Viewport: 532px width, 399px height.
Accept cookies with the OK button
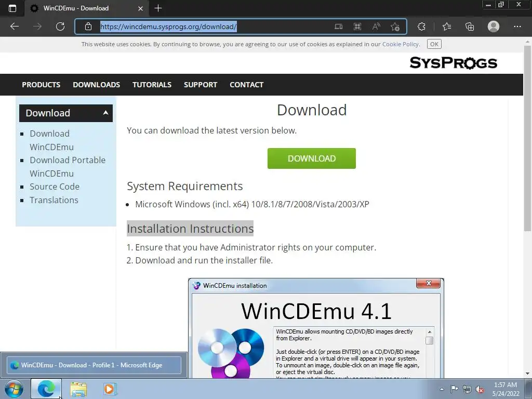click(x=434, y=44)
